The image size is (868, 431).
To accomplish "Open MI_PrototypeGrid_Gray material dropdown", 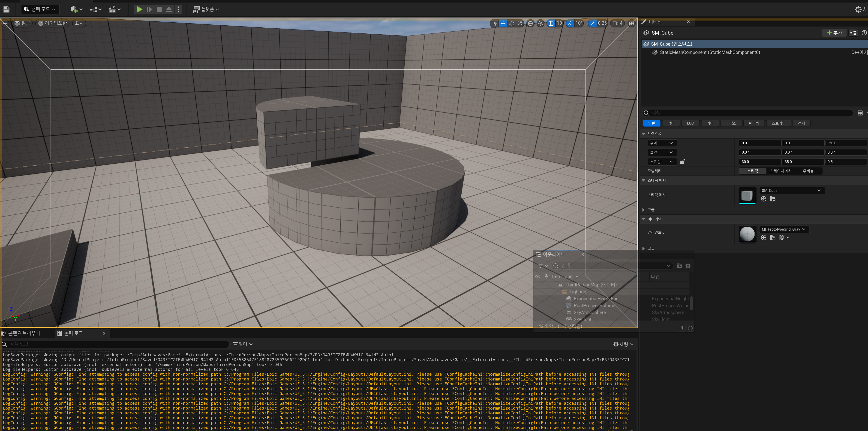I will click(x=784, y=229).
